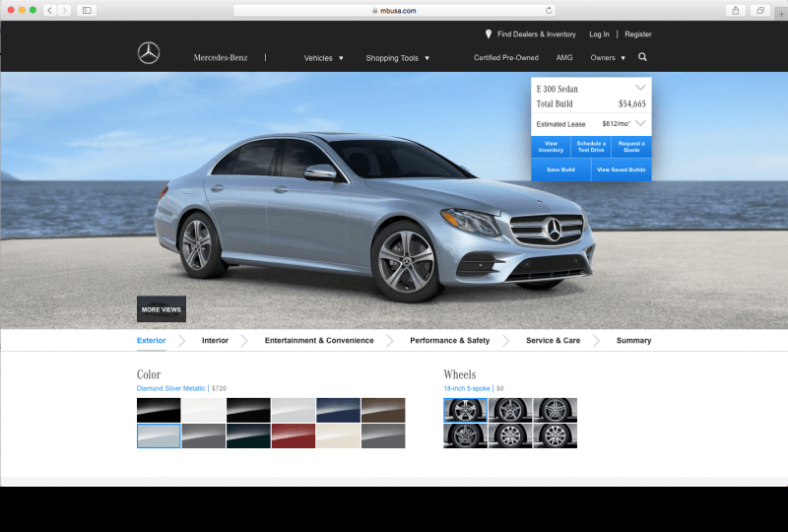Click the Log In link
The height and width of the screenshot is (532, 788).
[599, 34]
